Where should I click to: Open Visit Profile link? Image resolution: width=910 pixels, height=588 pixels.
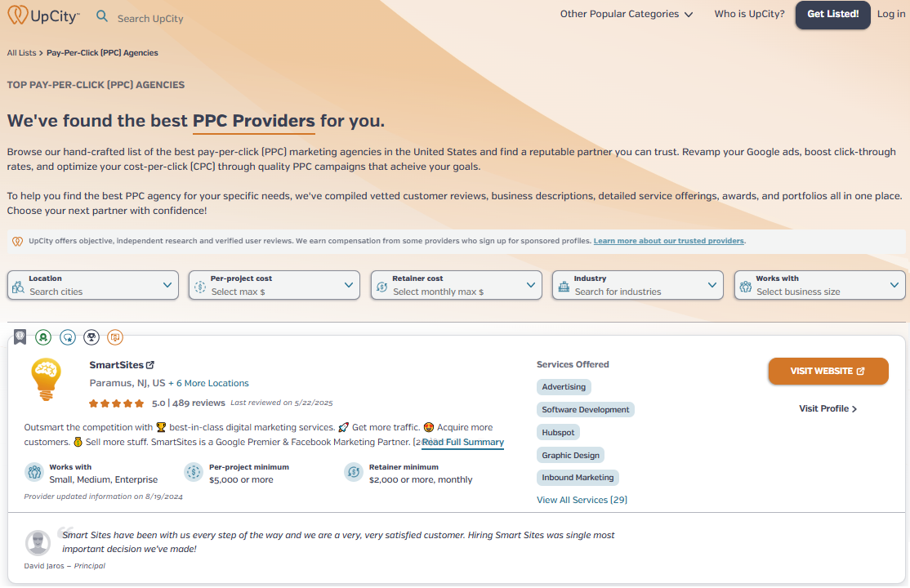[x=828, y=408]
